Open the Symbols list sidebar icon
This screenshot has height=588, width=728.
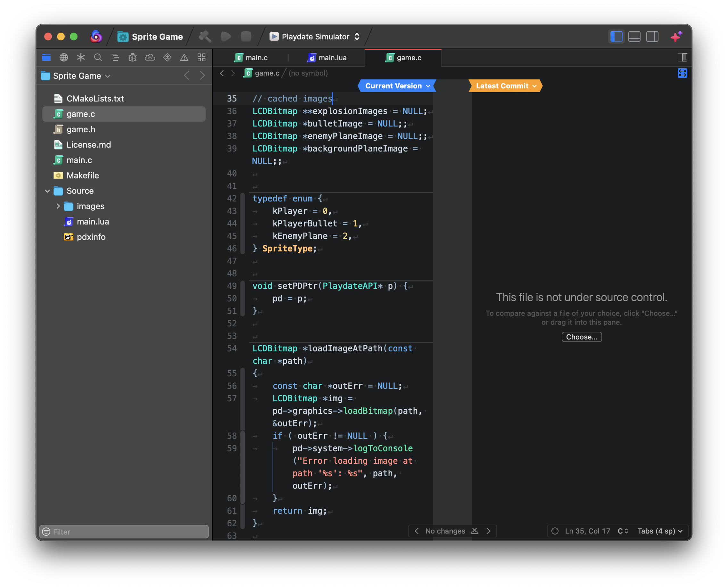pyautogui.click(x=115, y=58)
